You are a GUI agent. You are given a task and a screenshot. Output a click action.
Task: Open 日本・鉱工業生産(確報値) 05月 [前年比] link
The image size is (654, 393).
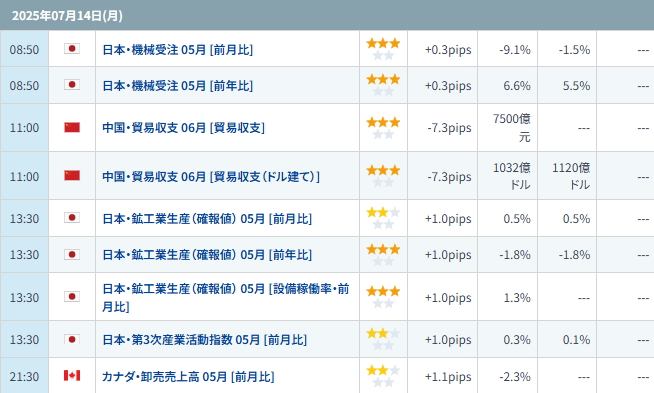207,255
